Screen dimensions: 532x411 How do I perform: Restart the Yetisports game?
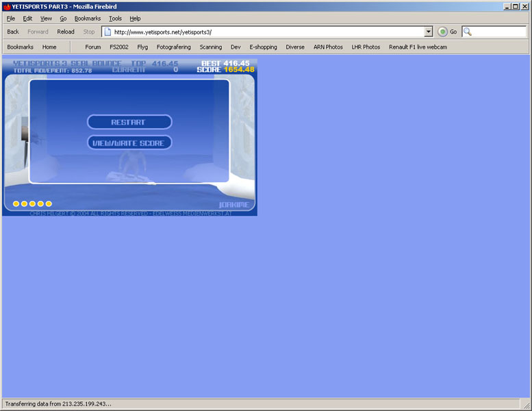(x=129, y=122)
